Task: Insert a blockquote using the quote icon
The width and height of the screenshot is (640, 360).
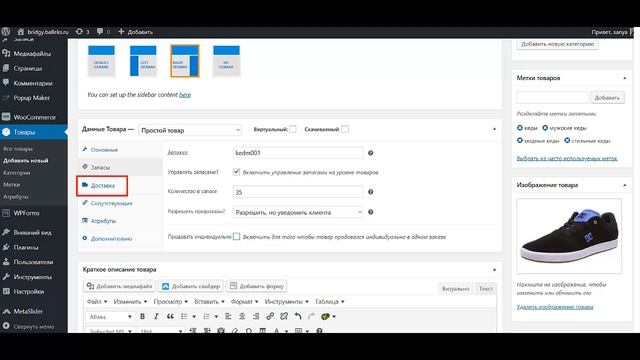Action: coord(170,316)
